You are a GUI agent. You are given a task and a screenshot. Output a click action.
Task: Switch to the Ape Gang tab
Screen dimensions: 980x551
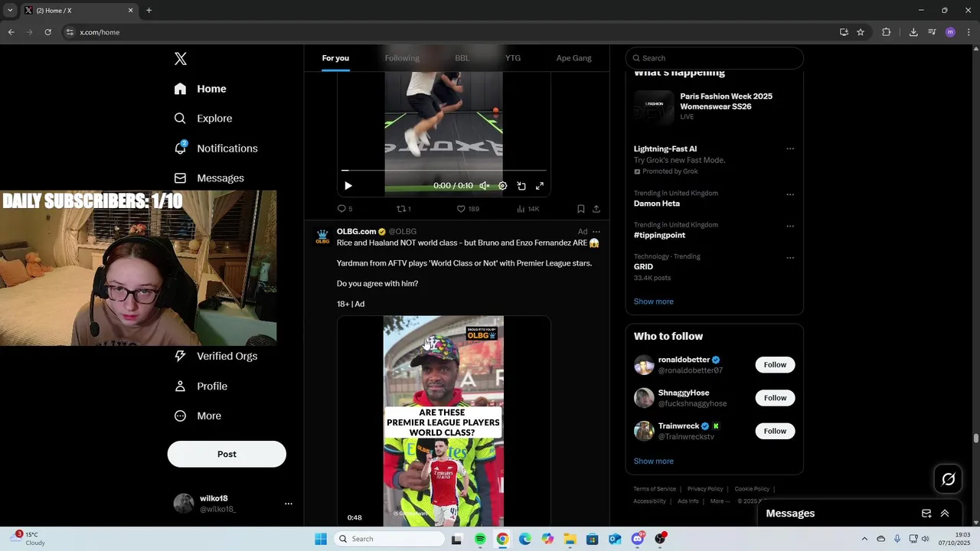coord(573,58)
